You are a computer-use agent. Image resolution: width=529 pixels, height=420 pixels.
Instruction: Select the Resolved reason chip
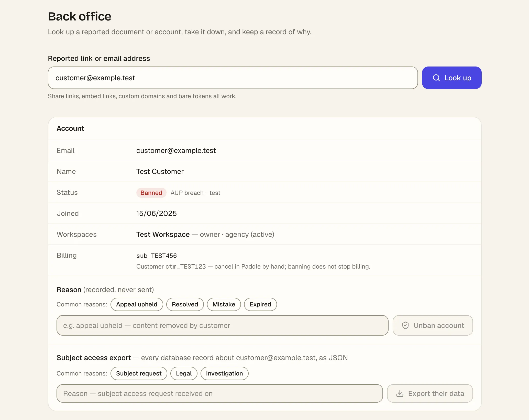[x=185, y=304]
